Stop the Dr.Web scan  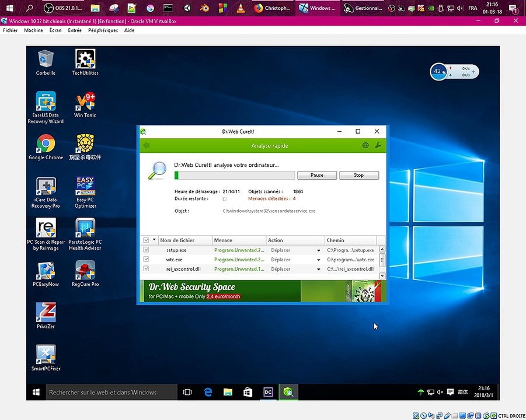[x=359, y=175]
